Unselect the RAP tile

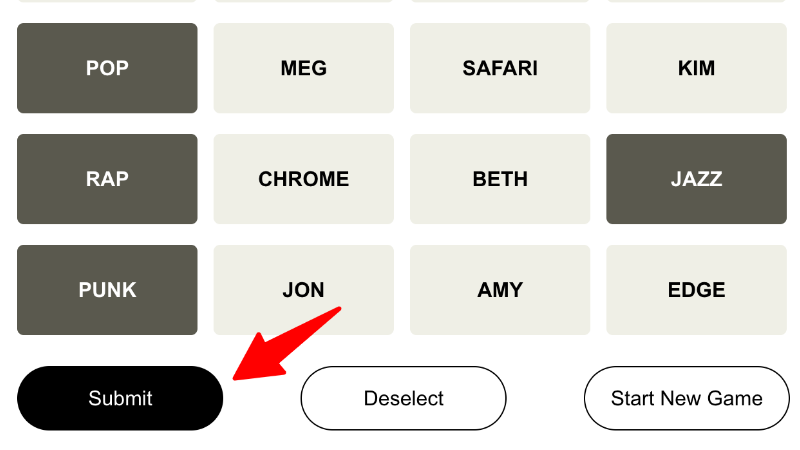pyautogui.click(x=107, y=179)
